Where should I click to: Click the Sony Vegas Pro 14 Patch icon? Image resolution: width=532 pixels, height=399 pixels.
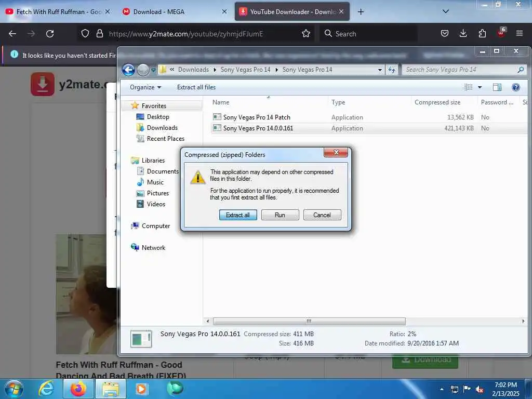pyautogui.click(x=217, y=117)
